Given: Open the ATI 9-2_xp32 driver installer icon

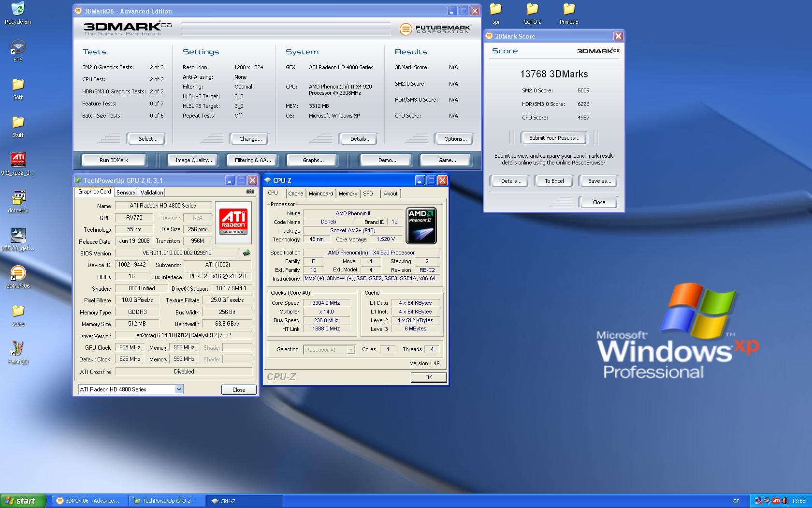Looking at the screenshot, I should (18, 164).
